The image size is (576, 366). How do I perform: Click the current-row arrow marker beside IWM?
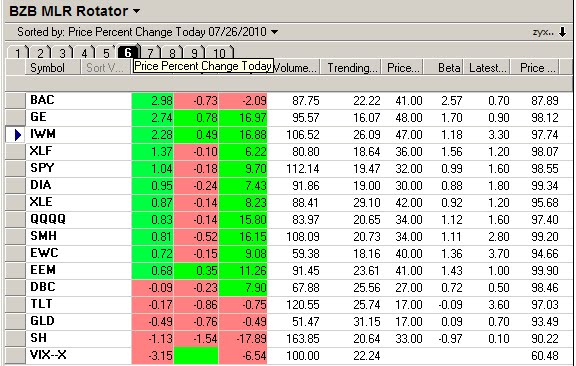click(17, 135)
